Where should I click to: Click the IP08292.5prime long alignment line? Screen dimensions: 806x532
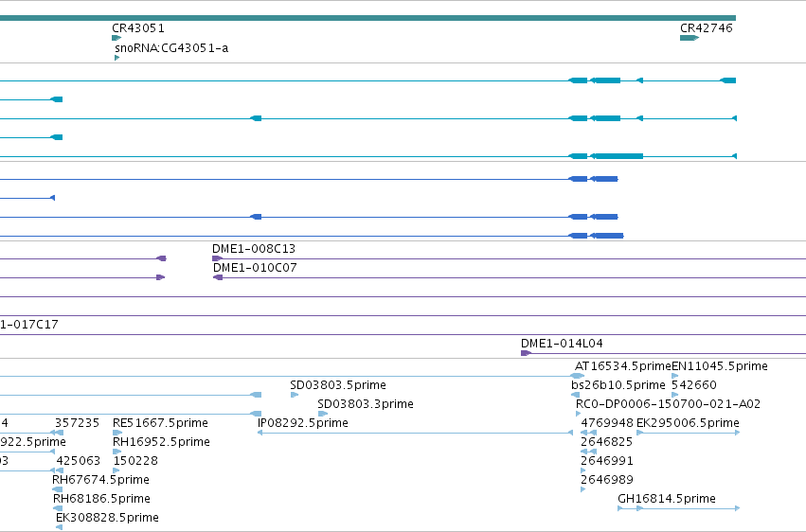[x=416, y=433]
